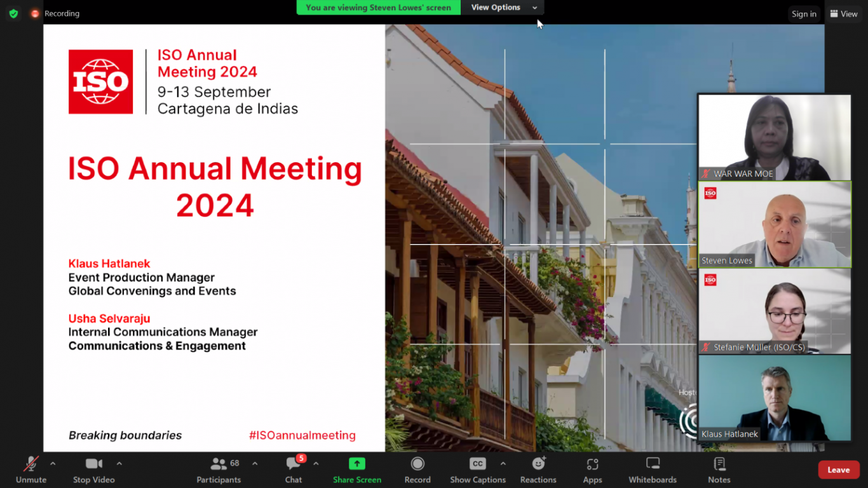868x488 pixels.
Task: Click the 'Breaking boundaries' slide text
Action: point(125,435)
